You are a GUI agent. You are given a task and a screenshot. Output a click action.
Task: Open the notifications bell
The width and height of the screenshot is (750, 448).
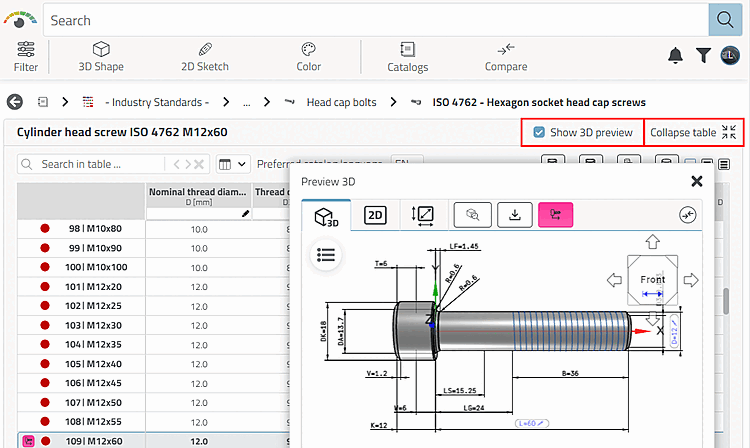(x=676, y=56)
